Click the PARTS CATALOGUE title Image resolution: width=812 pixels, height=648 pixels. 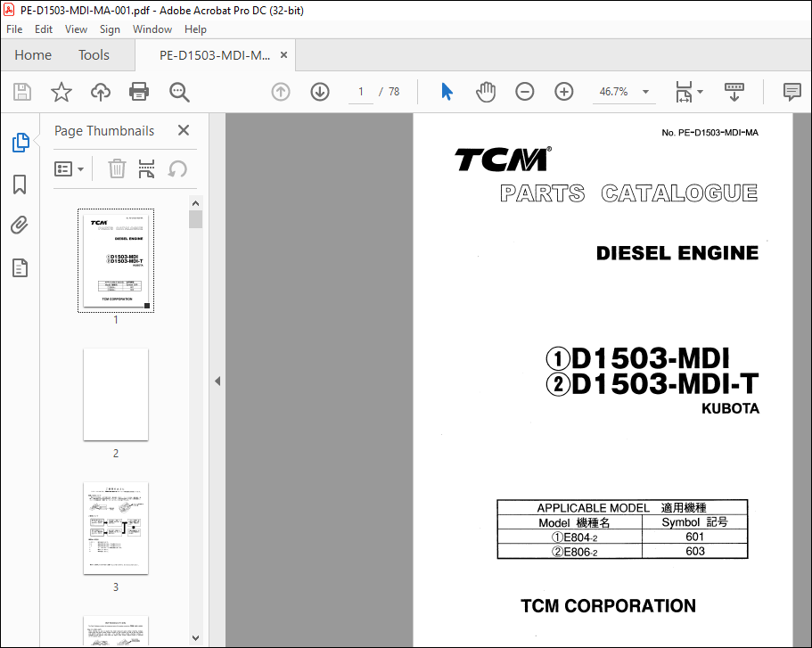coord(628,193)
